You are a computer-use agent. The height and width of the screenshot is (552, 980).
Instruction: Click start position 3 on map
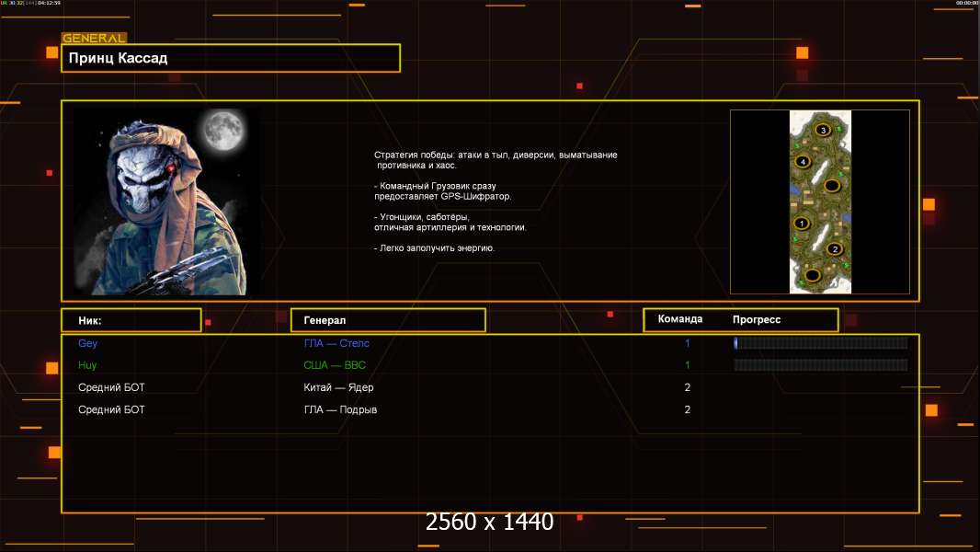coord(823,130)
